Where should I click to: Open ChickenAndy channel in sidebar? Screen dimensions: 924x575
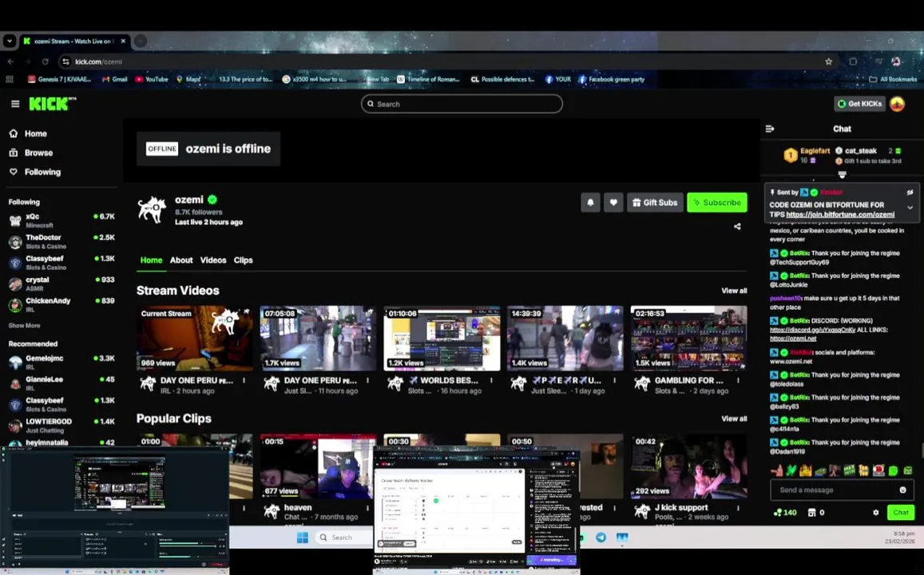tap(61, 304)
